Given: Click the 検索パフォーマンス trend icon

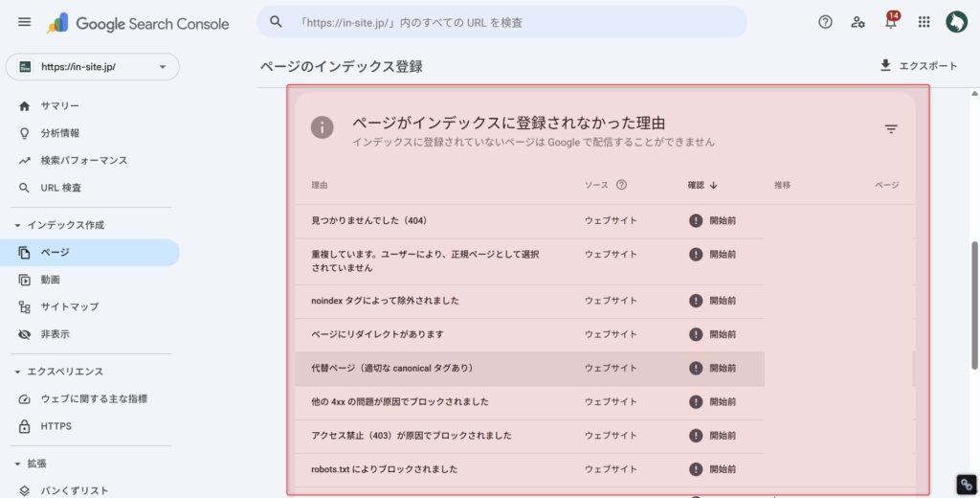Looking at the screenshot, I should 24,161.
